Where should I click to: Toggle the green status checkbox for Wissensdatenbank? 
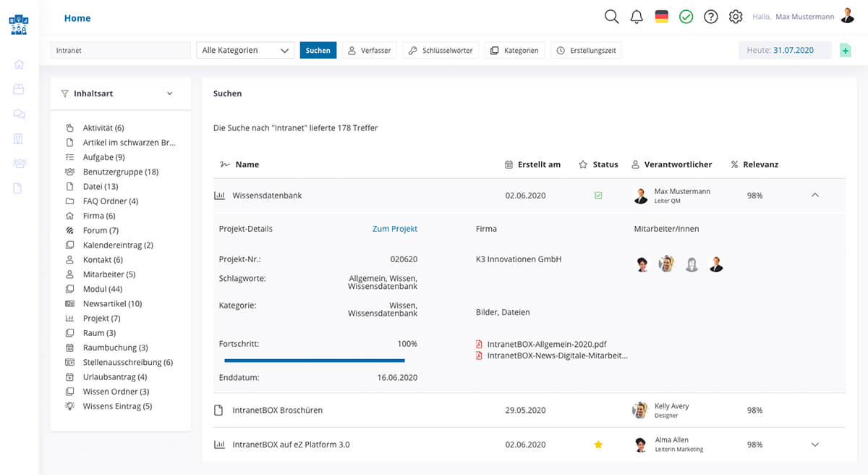[598, 196]
